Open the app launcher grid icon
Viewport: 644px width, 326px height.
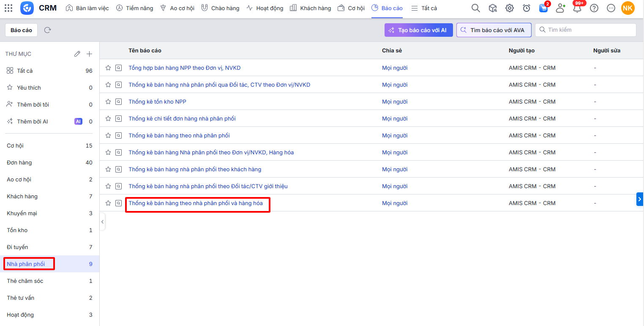coord(8,8)
